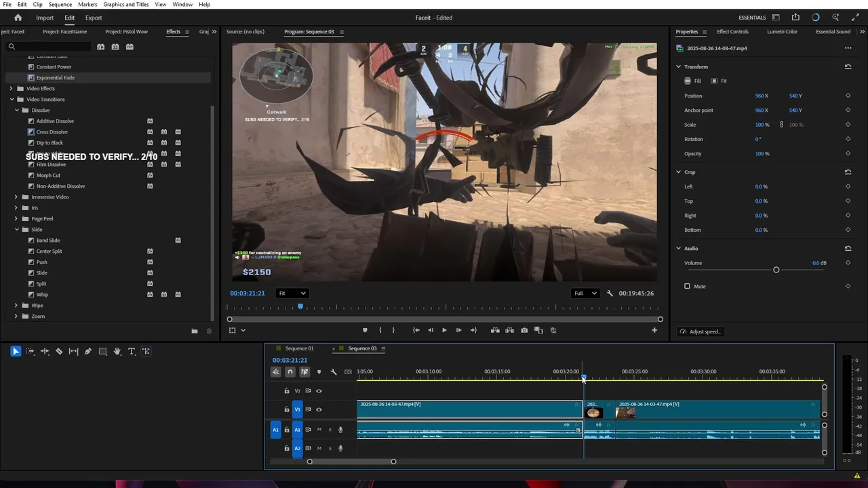Viewport: 868px width, 488px height.
Task: Switch to the Effect Controls tab
Action: [733, 32]
